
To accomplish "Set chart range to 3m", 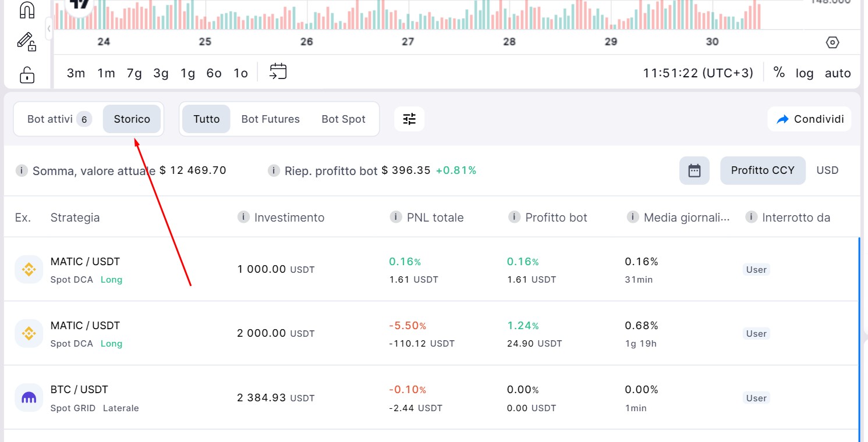I will pyautogui.click(x=76, y=73).
